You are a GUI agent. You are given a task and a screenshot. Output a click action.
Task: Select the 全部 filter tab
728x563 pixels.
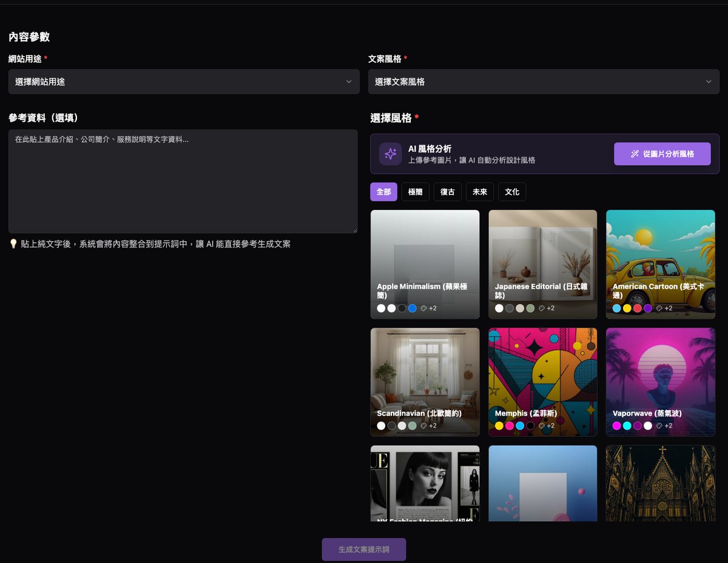coord(383,192)
